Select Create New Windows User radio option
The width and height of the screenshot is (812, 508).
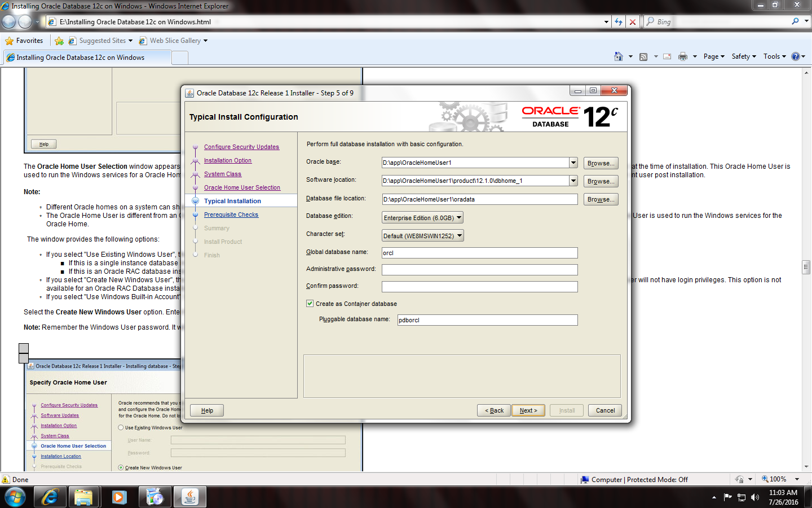(121, 467)
